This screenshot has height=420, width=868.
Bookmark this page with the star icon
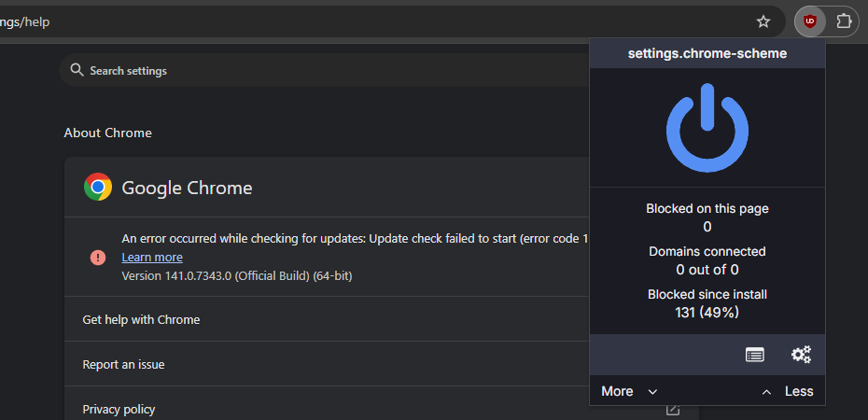pos(763,21)
